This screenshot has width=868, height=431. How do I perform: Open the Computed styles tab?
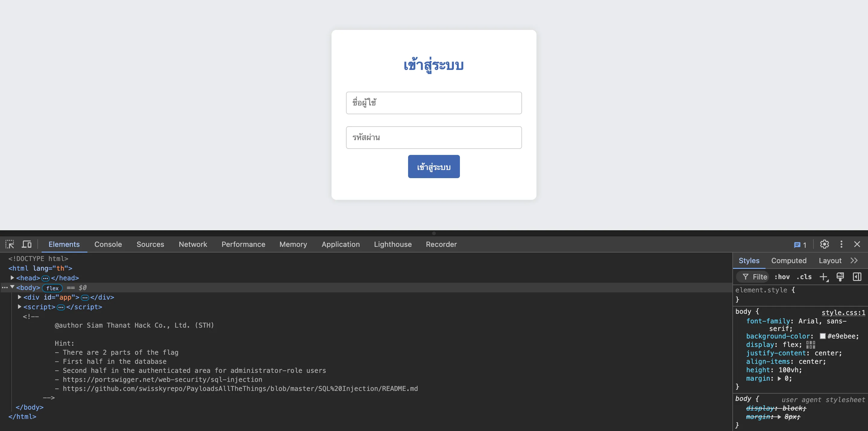pyautogui.click(x=788, y=261)
